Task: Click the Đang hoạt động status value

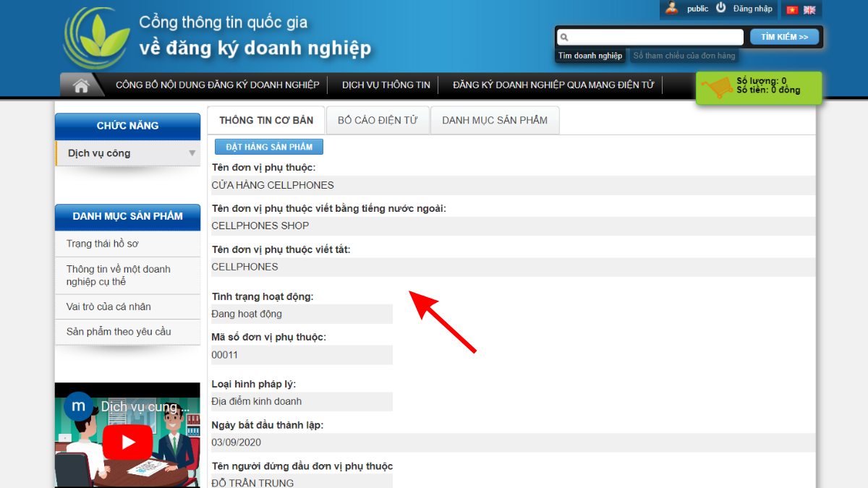Action: 247,314
